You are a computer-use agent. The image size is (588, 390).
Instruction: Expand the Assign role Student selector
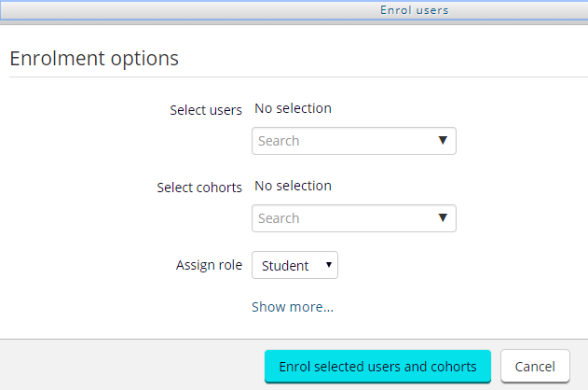click(x=294, y=266)
